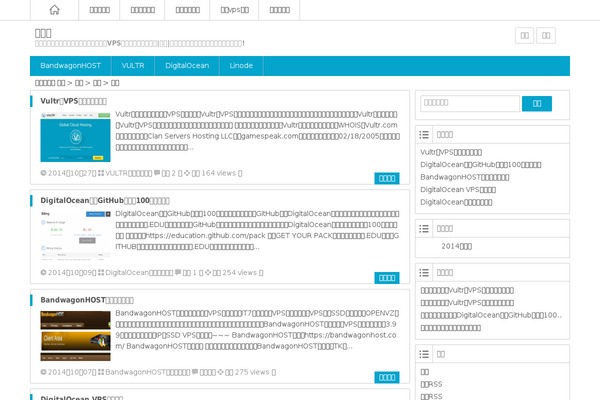600x400 pixels.
Task: Open the DigitalOcean category tab
Action: tap(187, 65)
